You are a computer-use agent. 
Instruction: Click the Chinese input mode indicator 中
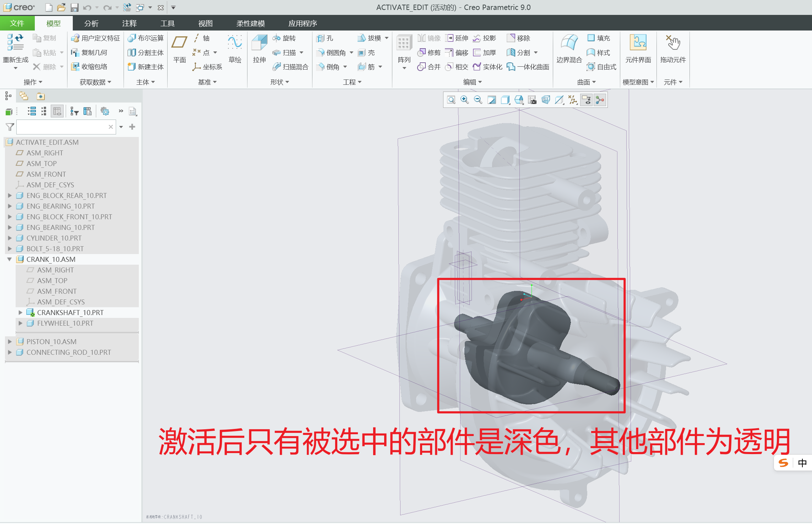click(x=802, y=463)
